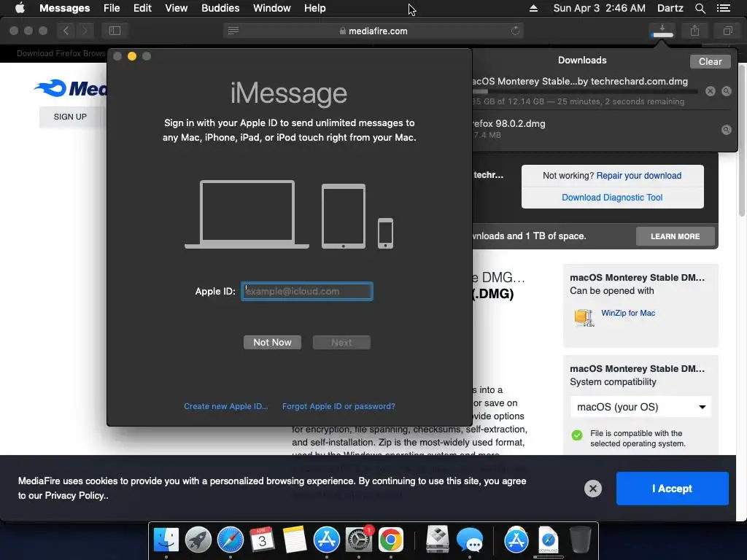Click the macOS Monterey download progress bar

[584, 91]
